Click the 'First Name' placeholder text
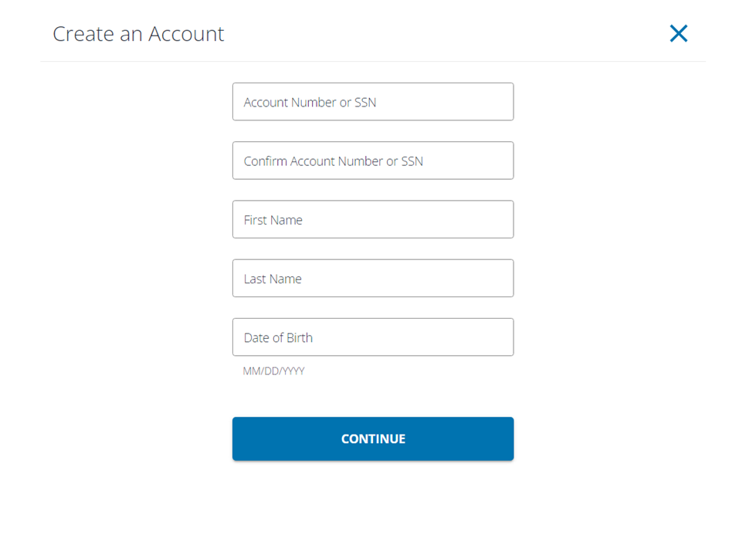 pyautogui.click(x=273, y=220)
